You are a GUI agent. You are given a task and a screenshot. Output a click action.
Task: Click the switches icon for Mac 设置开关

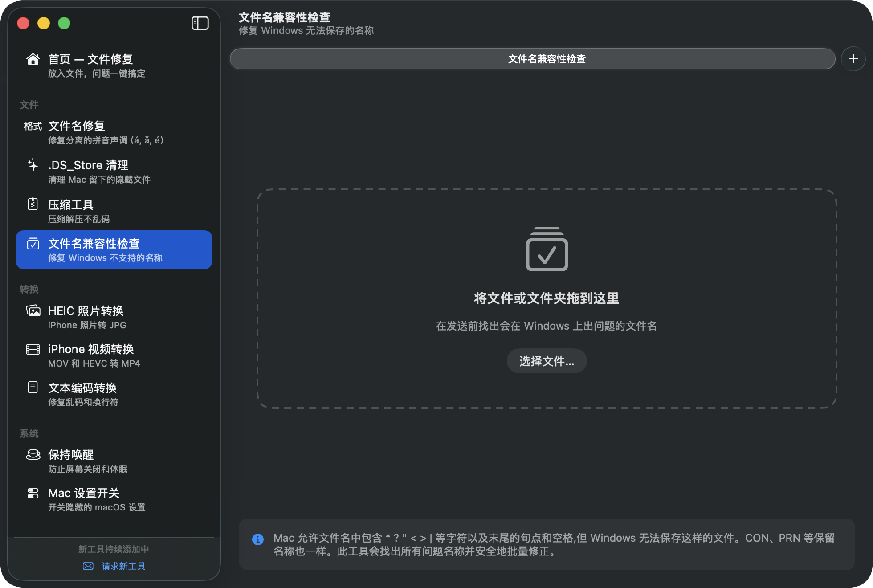[33, 493]
